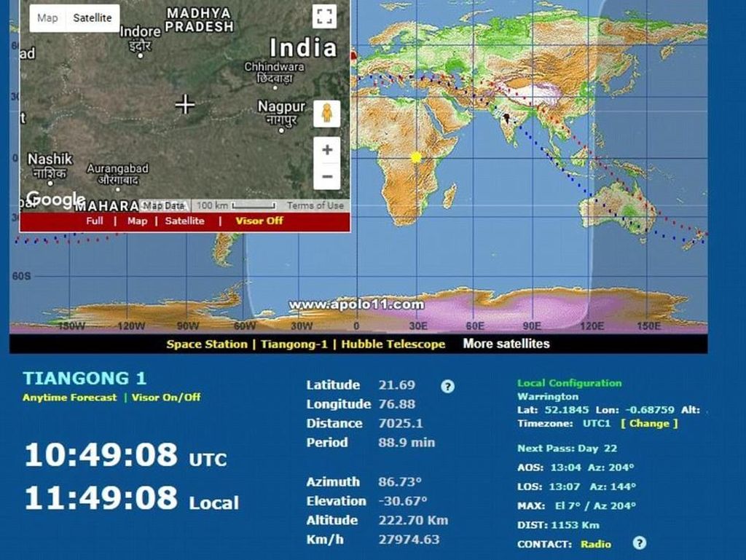Click the Longitude value 76.88
Image resolution: width=746 pixels, height=560 pixels.
(x=397, y=404)
